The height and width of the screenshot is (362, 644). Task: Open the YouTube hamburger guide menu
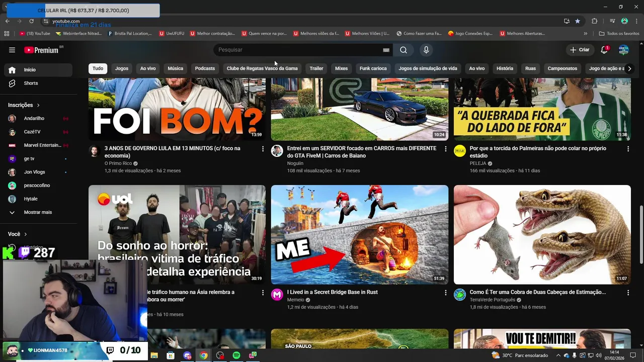(x=12, y=50)
